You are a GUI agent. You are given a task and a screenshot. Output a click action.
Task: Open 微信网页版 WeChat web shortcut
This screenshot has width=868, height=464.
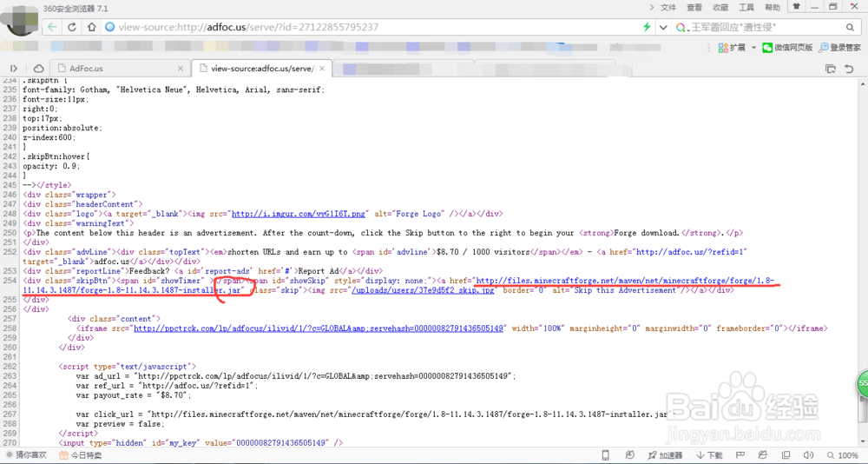[x=788, y=48]
